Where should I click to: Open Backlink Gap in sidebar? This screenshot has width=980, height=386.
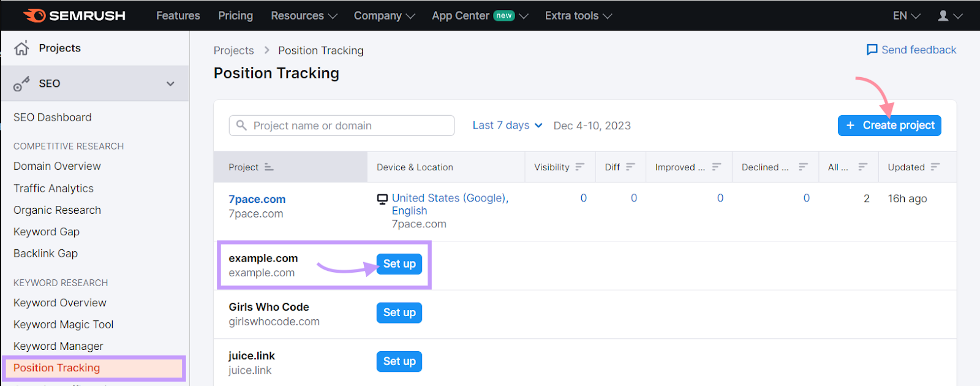tap(45, 253)
